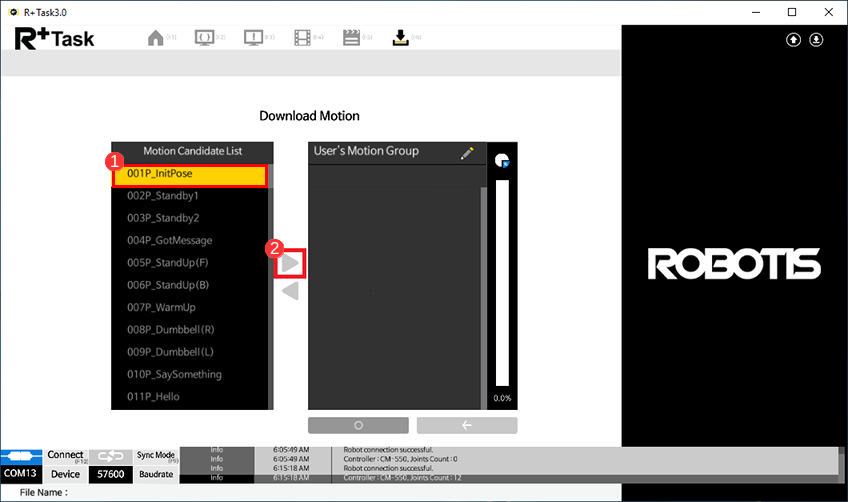
Task: Open the exclamation monitor icon
Action: 252,38
